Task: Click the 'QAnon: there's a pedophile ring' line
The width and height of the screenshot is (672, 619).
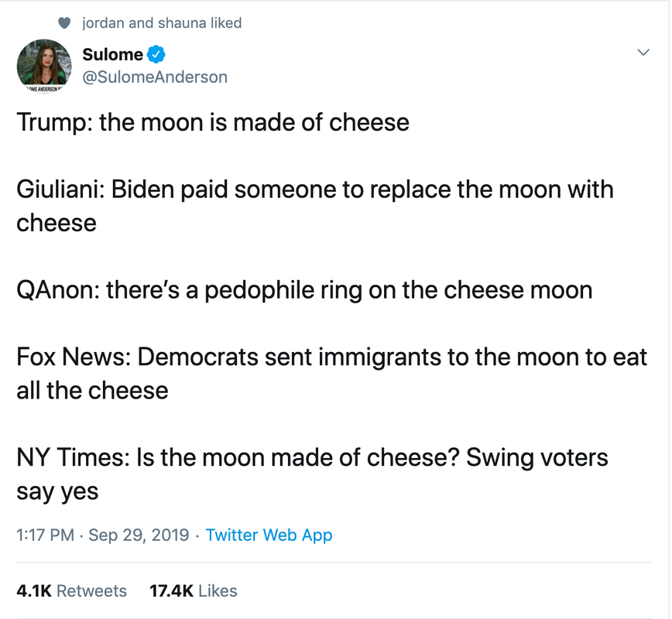Action: [x=304, y=290]
